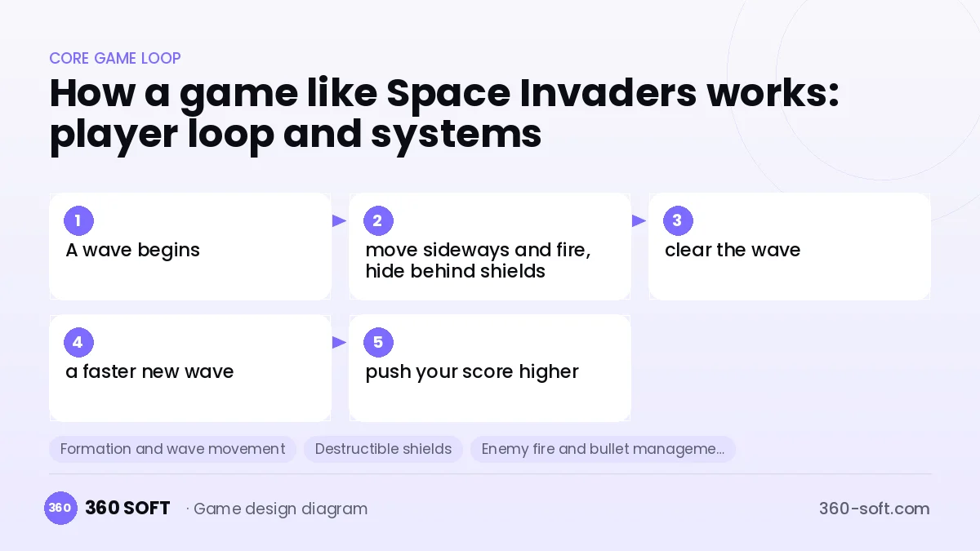Select the 'move sideways and fire' card text
This screenshot has height=551, width=980.
[x=478, y=260]
